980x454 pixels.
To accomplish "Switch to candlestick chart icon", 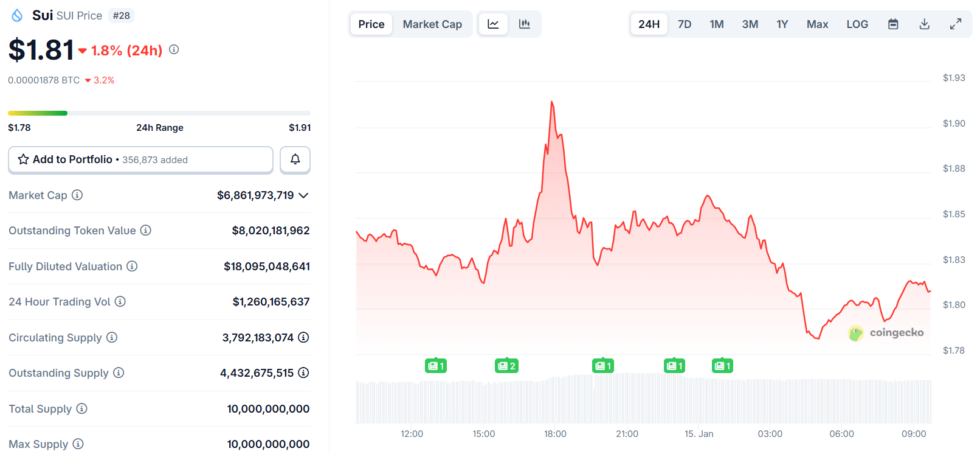I will coord(524,24).
